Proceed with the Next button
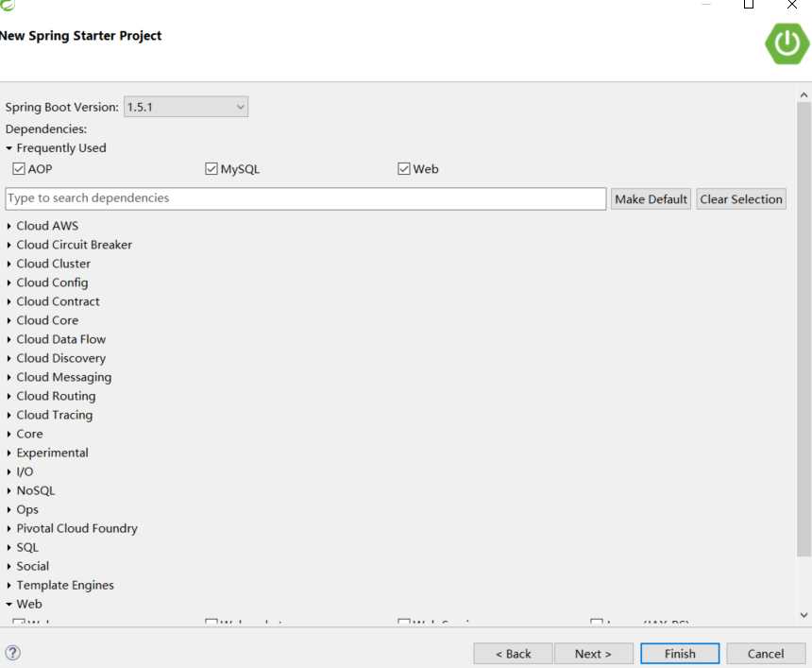Viewport: 812px width, 668px height. click(x=594, y=654)
